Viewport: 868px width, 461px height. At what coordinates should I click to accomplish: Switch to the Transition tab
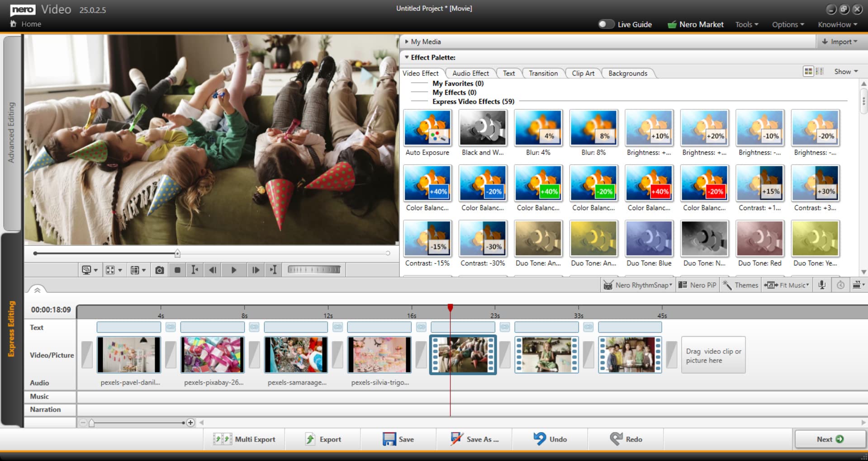tap(543, 73)
